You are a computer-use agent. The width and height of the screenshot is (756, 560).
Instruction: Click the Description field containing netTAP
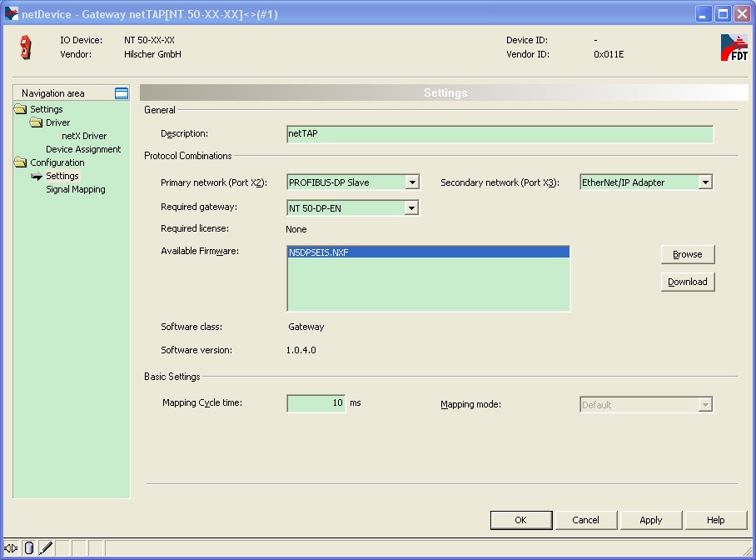point(500,134)
